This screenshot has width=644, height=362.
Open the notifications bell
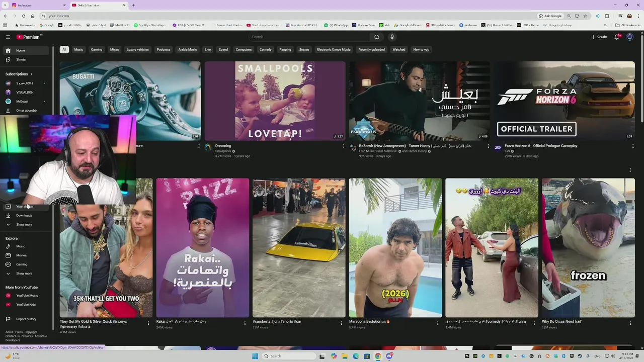[x=617, y=37]
